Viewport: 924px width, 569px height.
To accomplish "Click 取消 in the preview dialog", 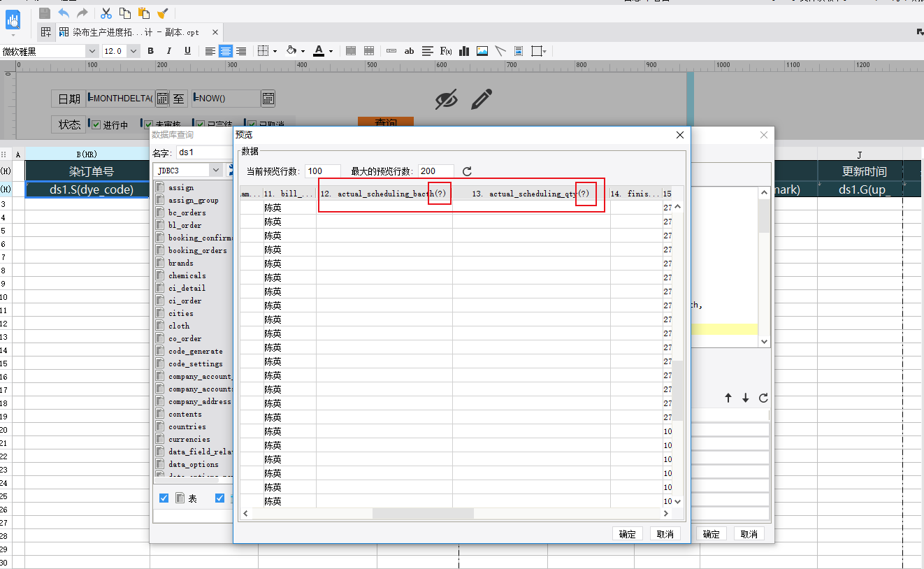I will (x=665, y=534).
